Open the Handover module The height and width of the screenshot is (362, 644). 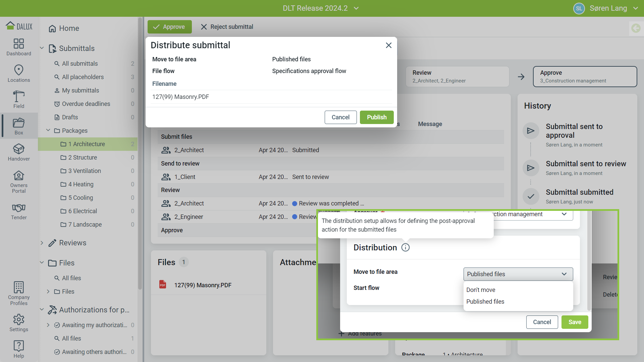tap(19, 152)
